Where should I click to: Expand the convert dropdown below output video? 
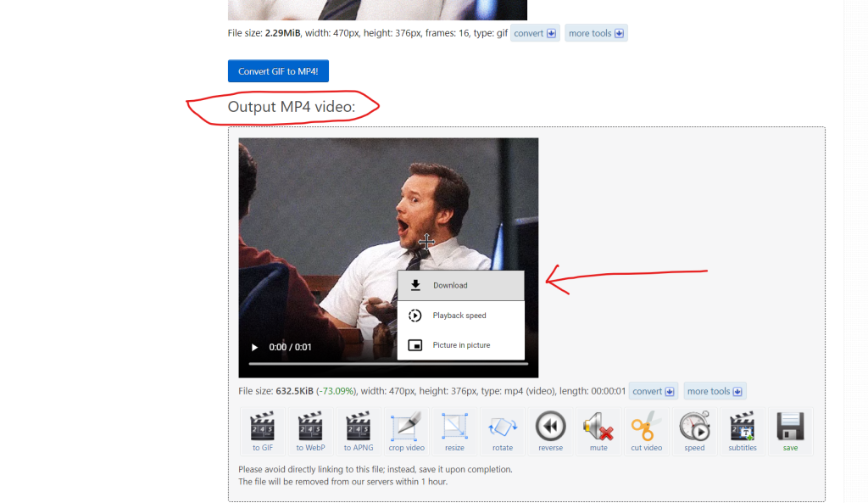coord(653,392)
